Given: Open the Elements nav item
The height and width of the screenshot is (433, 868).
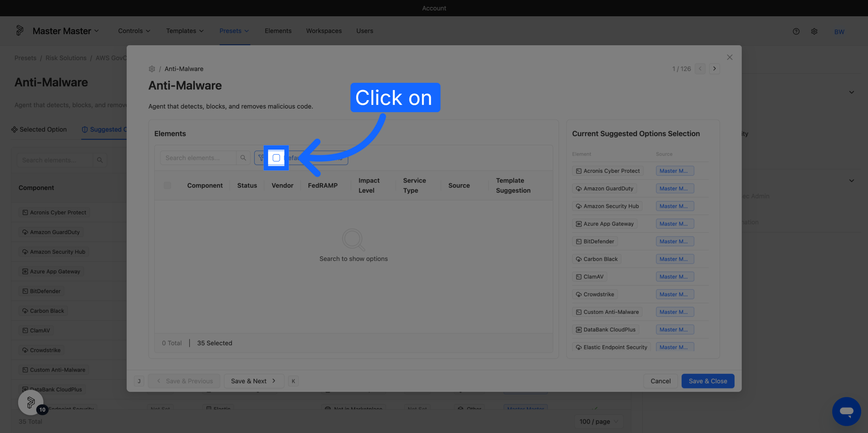Looking at the screenshot, I should (278, 31).
